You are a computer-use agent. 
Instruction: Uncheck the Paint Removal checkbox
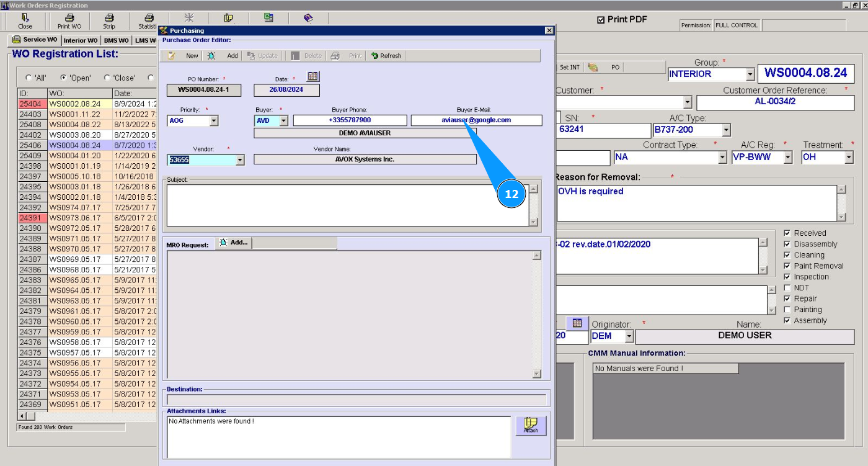coord(787,266)
